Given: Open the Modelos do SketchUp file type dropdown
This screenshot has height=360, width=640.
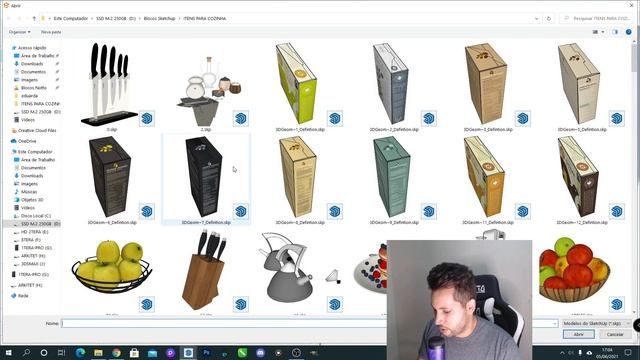Looking at the screenshot, I should (x=597, y=323).
